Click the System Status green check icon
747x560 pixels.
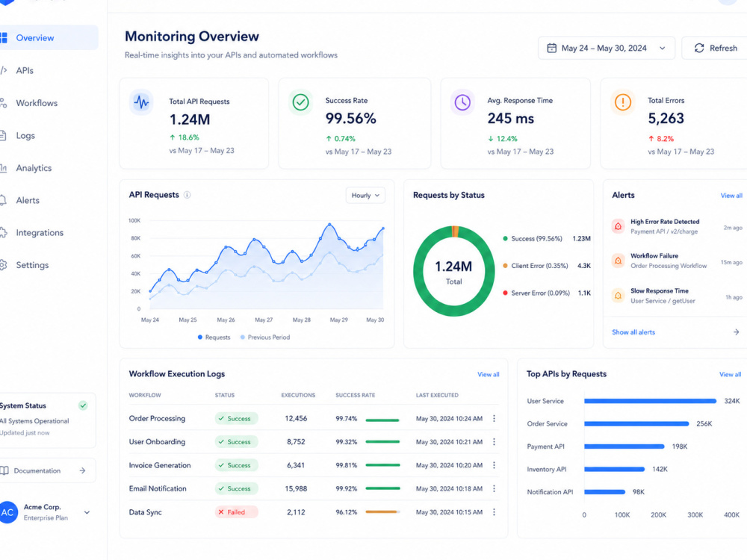83,405
